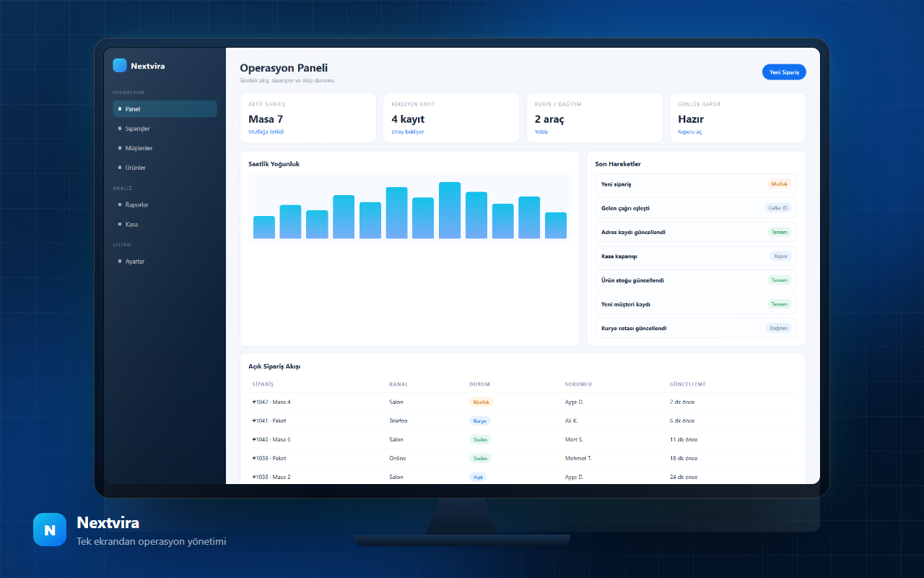
Task: Select Ürünler in the sidebar
Action: click(165, 168)
